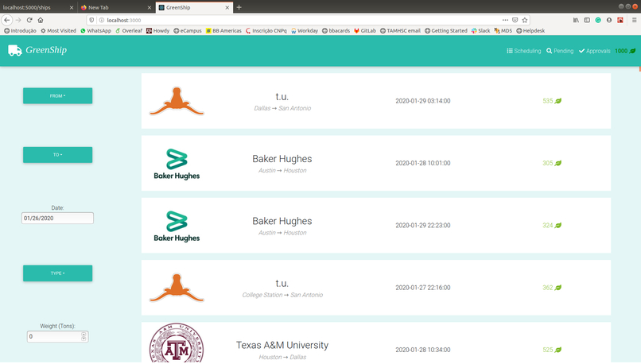The image size is (641, 364).
Task: Click the 'Dallas → San Antonio' route text
Action: click(282, 108)
